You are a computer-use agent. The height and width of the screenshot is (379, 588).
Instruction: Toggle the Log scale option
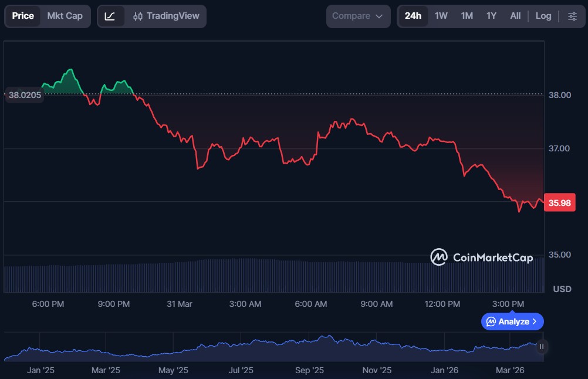543,16
